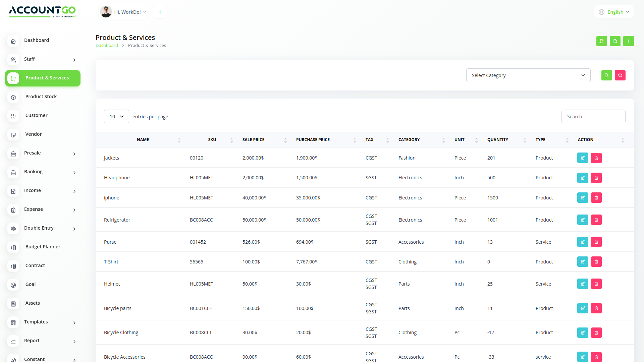644x362 pixels.
Task: Create a new product using the plus icon
Action: pyautogui.click(x=629, y=41)
